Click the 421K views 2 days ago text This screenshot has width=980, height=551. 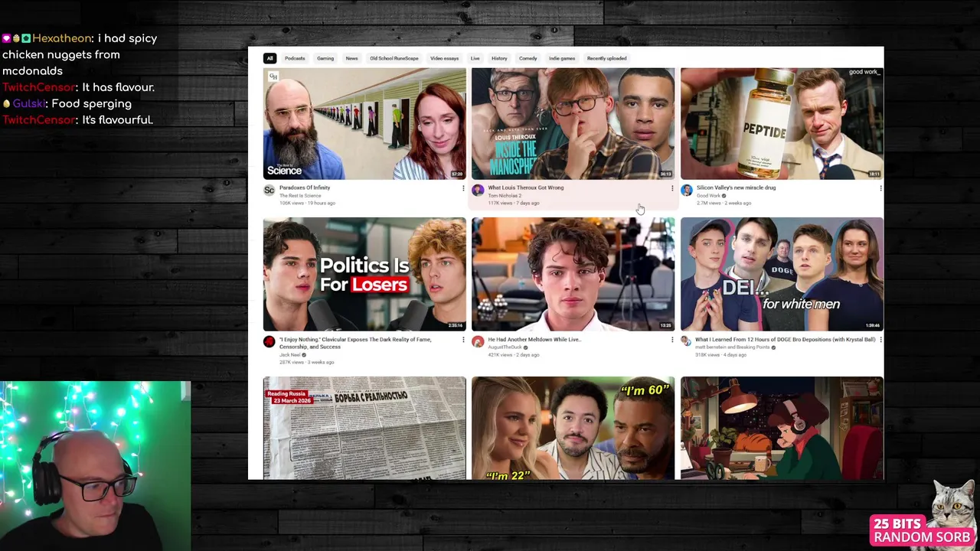pyautogui.click(x=514, y=355)
